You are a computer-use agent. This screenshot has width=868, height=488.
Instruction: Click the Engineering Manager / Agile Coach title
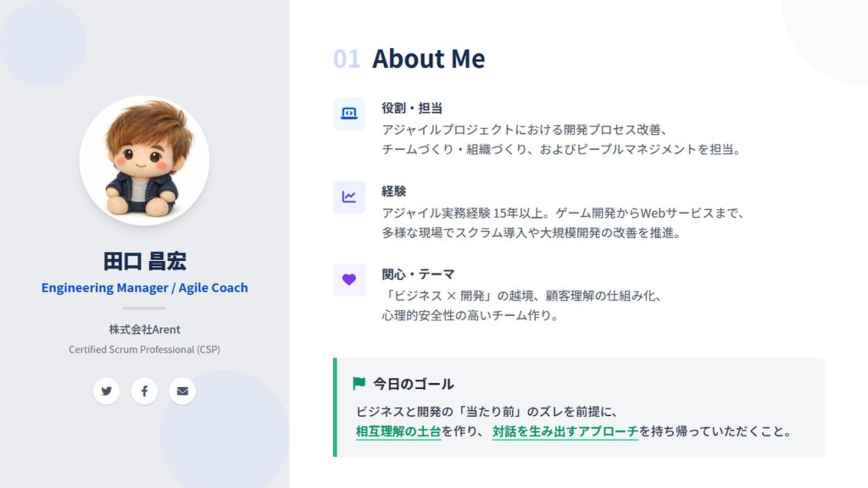pos(145,288)
